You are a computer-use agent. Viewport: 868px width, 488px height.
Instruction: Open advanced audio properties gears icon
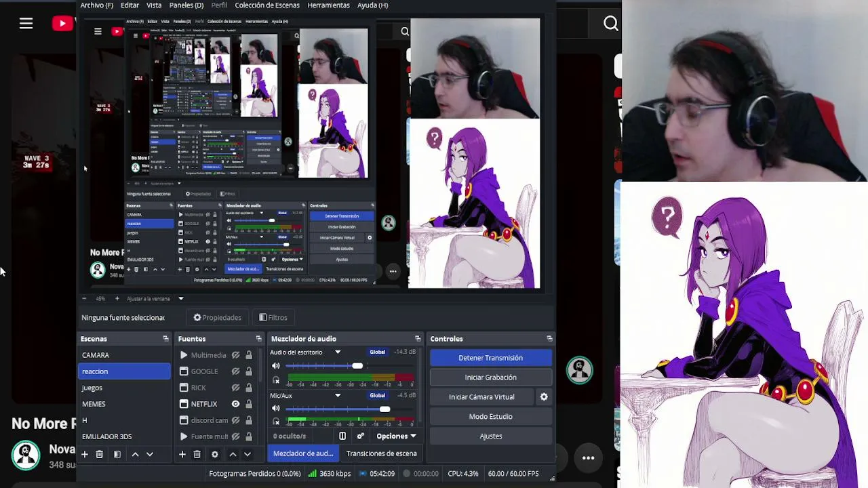360,436
